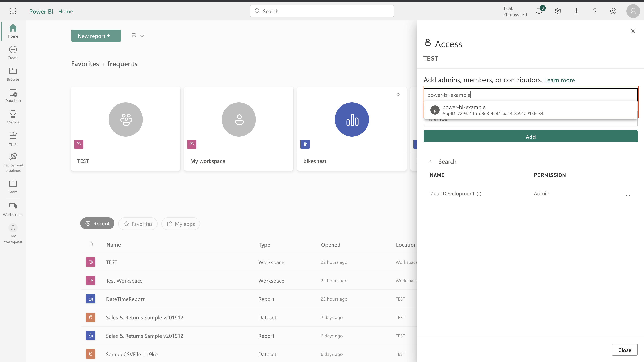The height and width of the screenshot is (362, 644).
Task: Open the bikes test report card
Action: [352, 129]
